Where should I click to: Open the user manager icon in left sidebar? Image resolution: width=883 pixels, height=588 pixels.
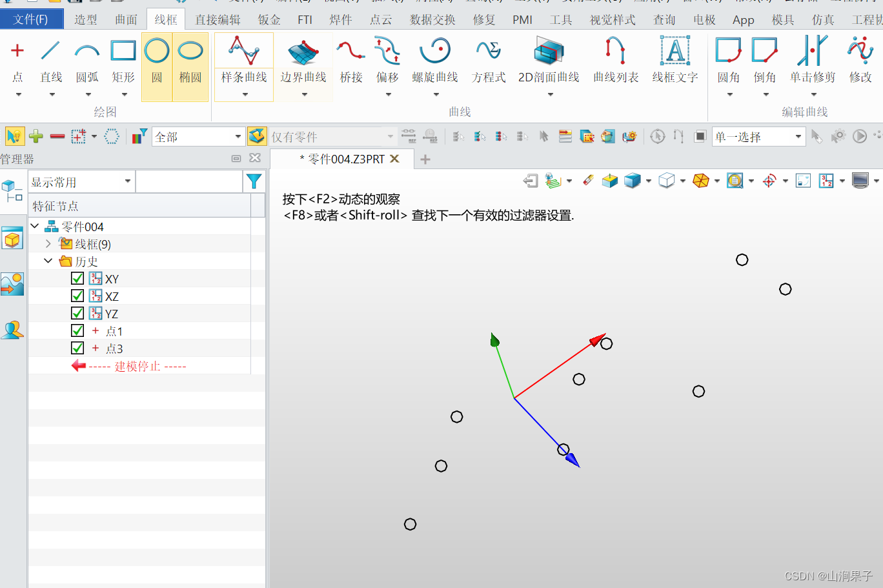pyautogui.click(x=12, y=330)
